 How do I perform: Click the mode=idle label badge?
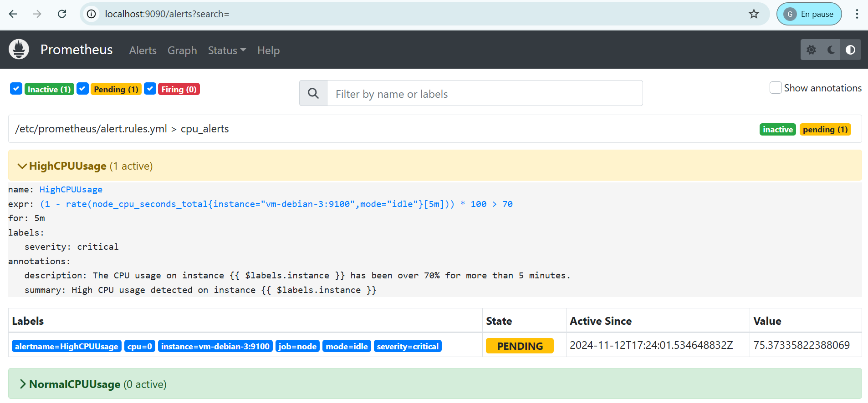click(x=347, y=346)
